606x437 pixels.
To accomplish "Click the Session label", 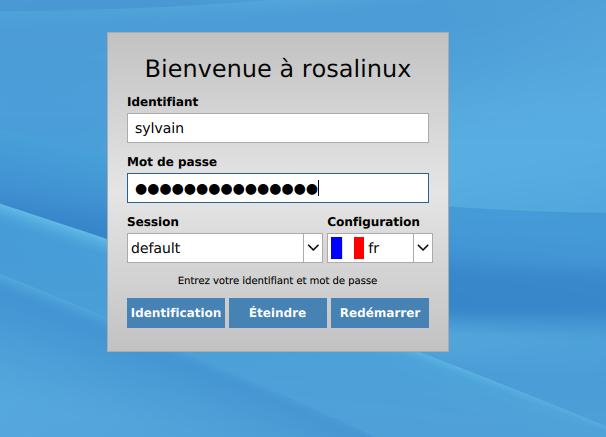I will point(153,222).
